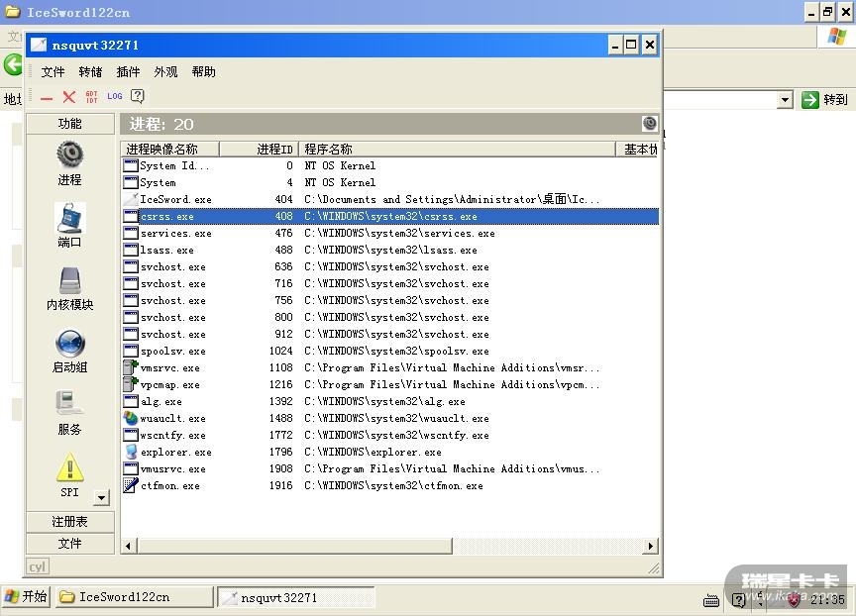
Task: Select the vmusrvc.exe process row
Action: 389,469
